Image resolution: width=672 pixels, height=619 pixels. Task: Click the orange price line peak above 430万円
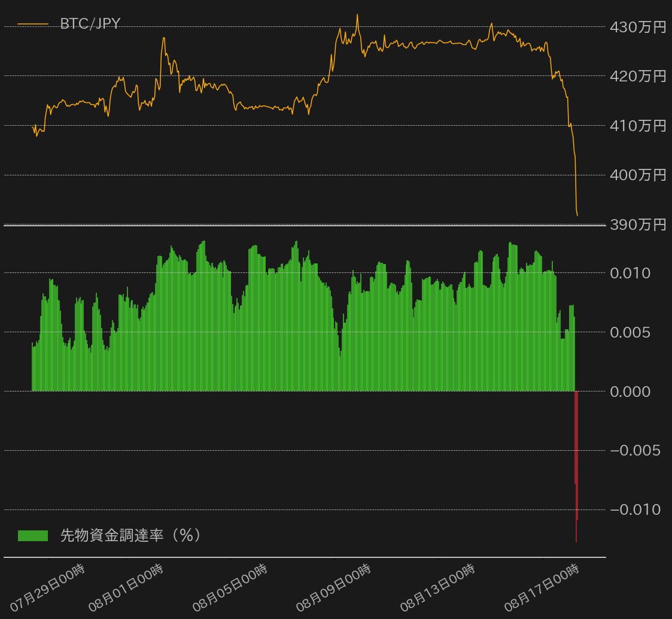tap(357, 15)
